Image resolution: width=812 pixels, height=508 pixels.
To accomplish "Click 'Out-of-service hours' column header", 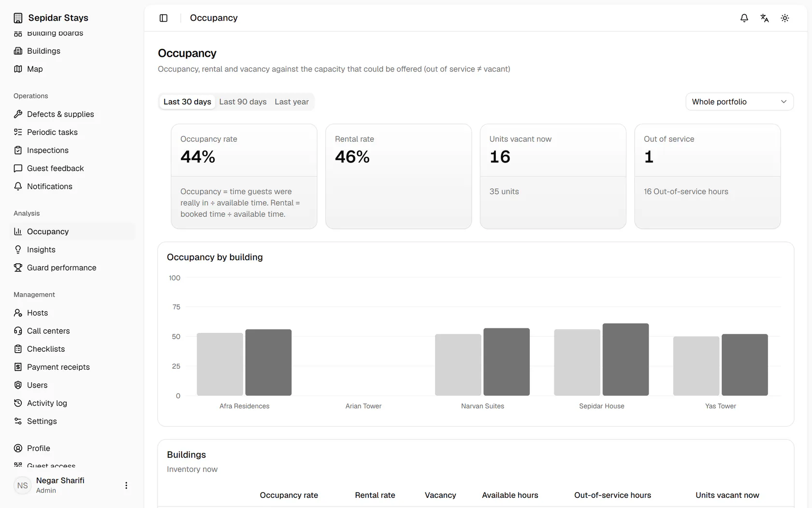I will (612, 495).
